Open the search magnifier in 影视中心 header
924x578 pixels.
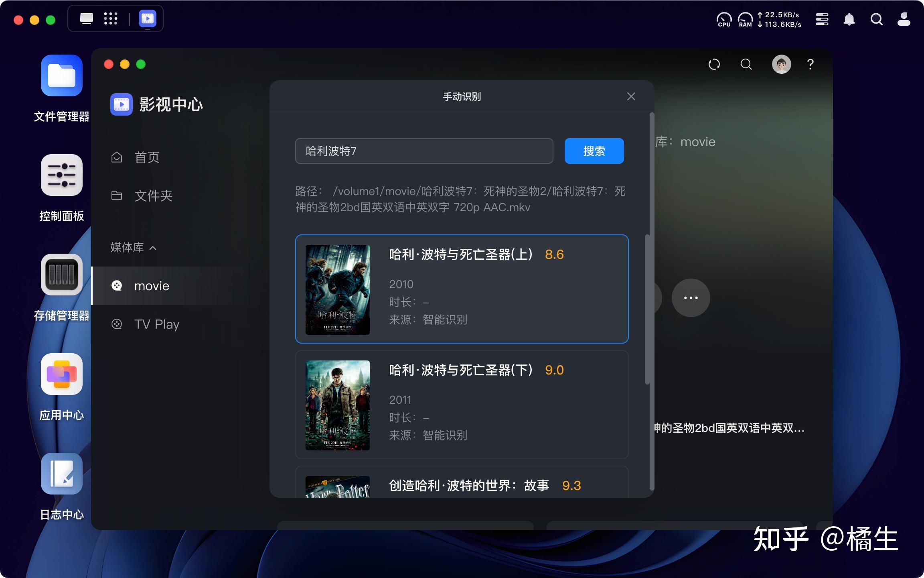(746, 64)
